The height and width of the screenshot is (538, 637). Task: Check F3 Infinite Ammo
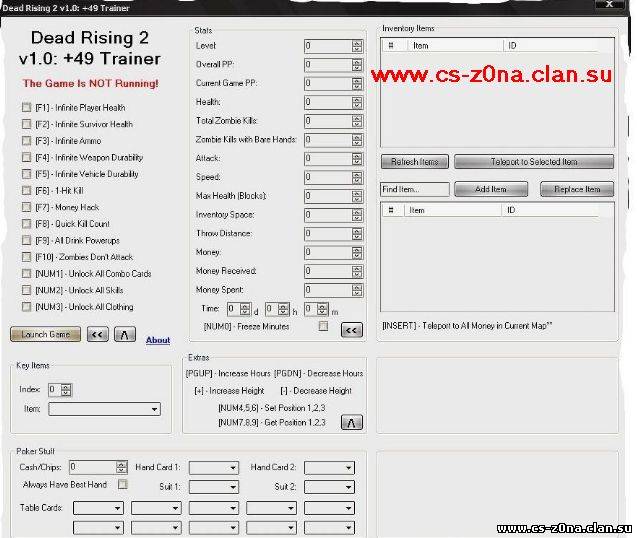point(26,141)
